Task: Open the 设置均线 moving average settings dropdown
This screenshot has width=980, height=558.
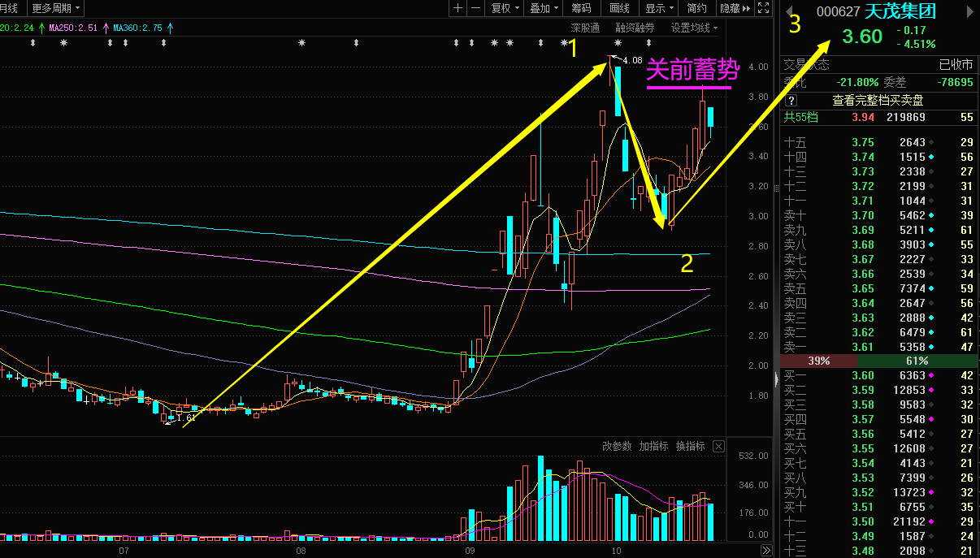Action: (x=695, y=28)
